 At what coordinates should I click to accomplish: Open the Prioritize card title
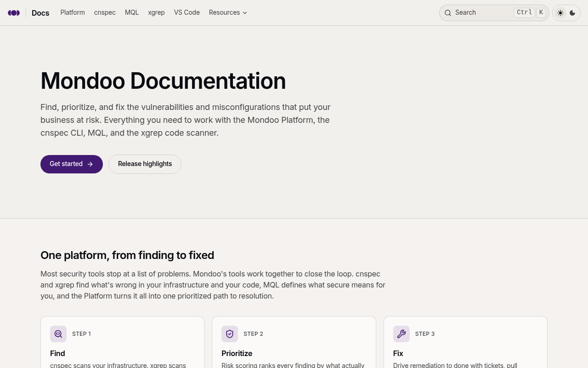pos(237,353)
